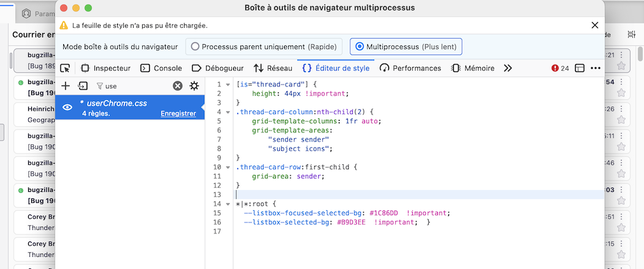Screen dimensions: 644x269
Task: Create a new style sheet with plus icon
Action: click(66, 86)
